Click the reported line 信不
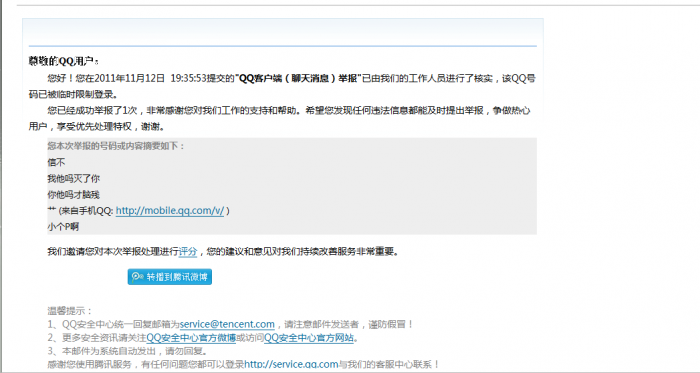The height and width of the screenshot is (373, 700). coord(56,163)
